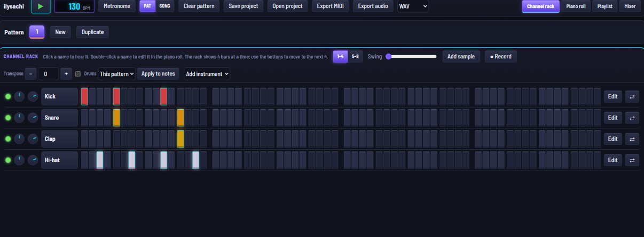Mute the Snare channel green LED
The image size is (644, 237).
click(8, 118)
